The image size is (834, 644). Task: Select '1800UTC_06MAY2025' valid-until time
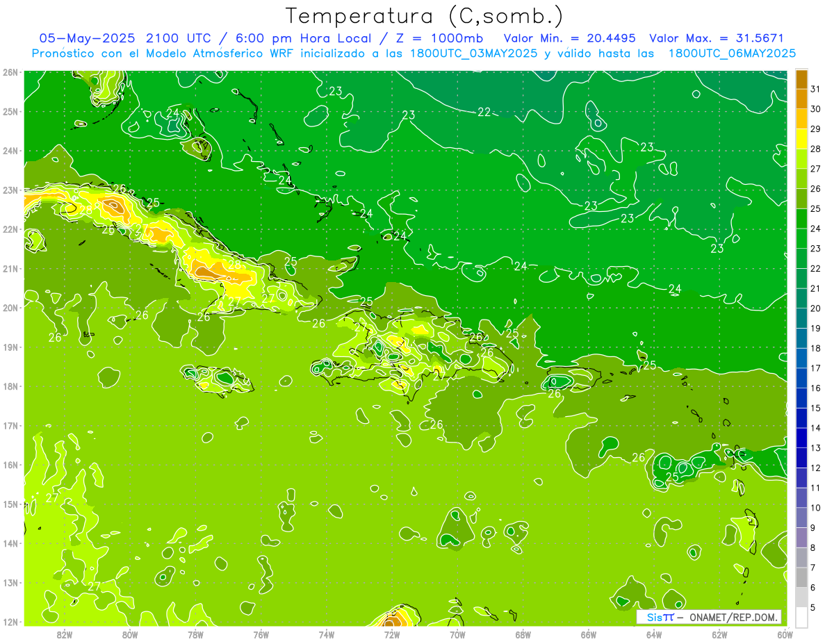[732, 53]
